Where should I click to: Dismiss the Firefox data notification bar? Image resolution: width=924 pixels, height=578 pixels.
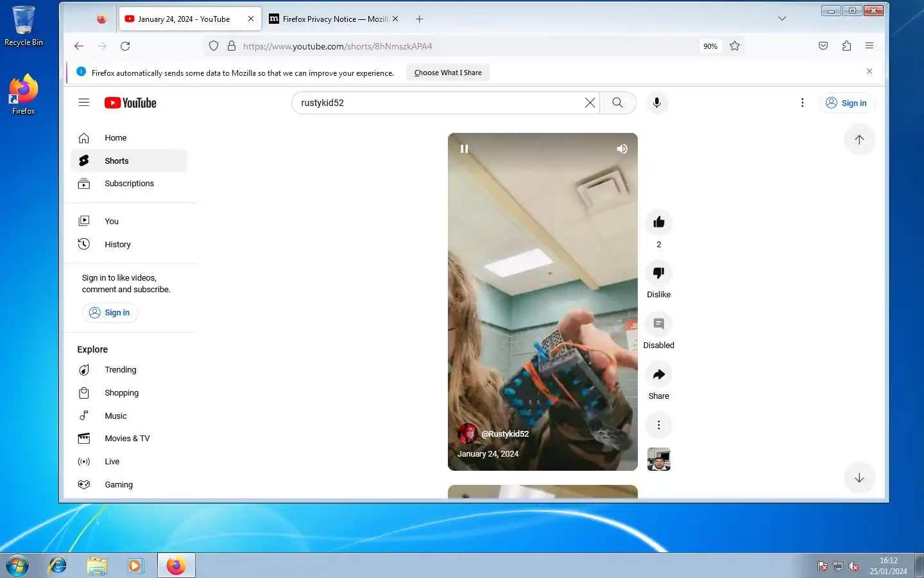(x=869, y=71)
